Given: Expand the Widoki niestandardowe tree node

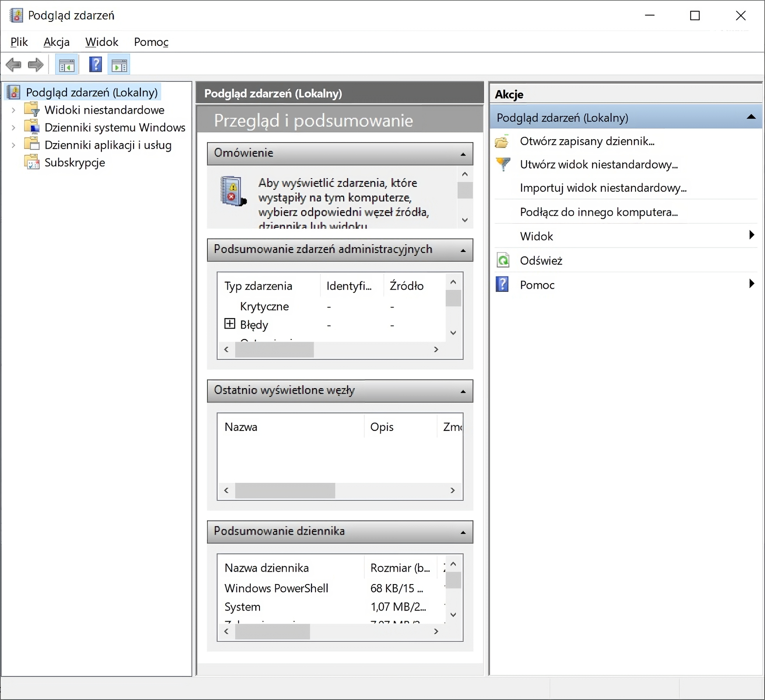Looking at the screenshot, I should click(x=14, y=110).
